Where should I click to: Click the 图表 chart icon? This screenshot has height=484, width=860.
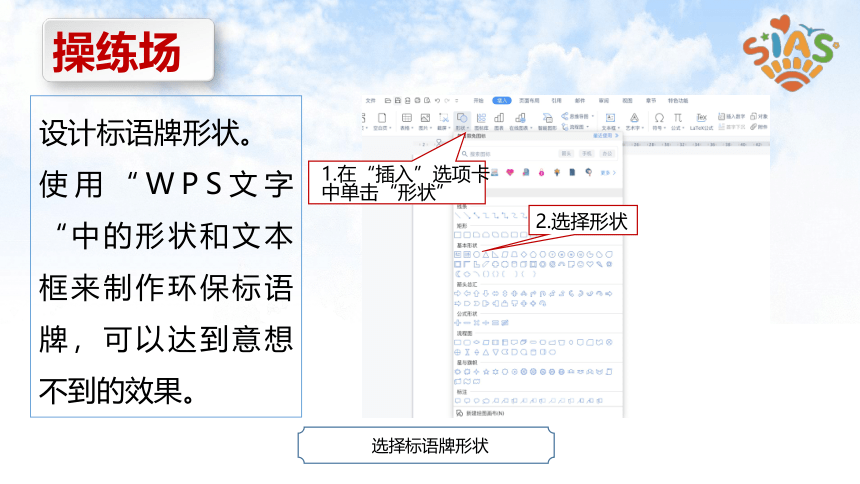point(499,118)
